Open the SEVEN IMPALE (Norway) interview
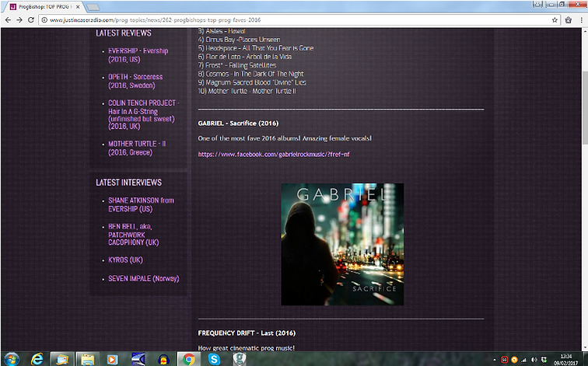 point(144,279)
